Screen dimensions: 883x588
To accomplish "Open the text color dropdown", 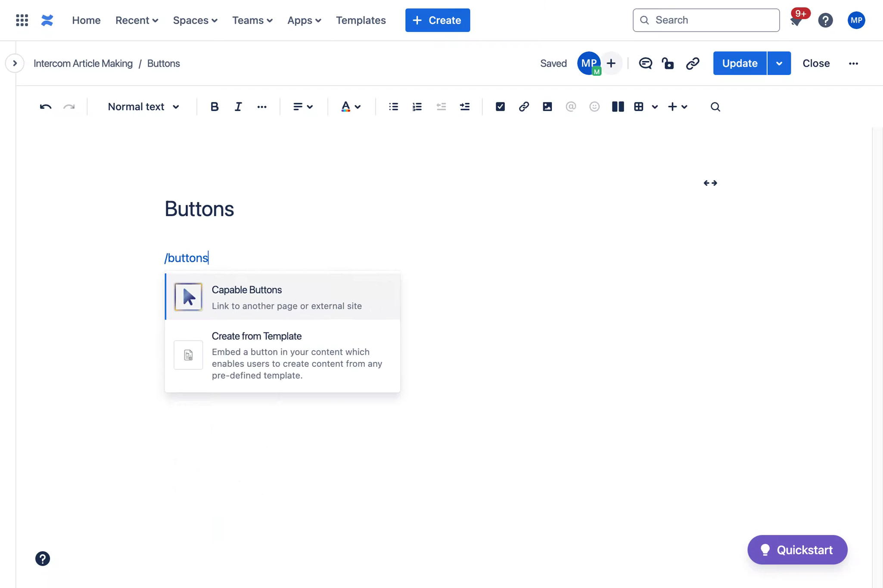I will tap(351, 107).
